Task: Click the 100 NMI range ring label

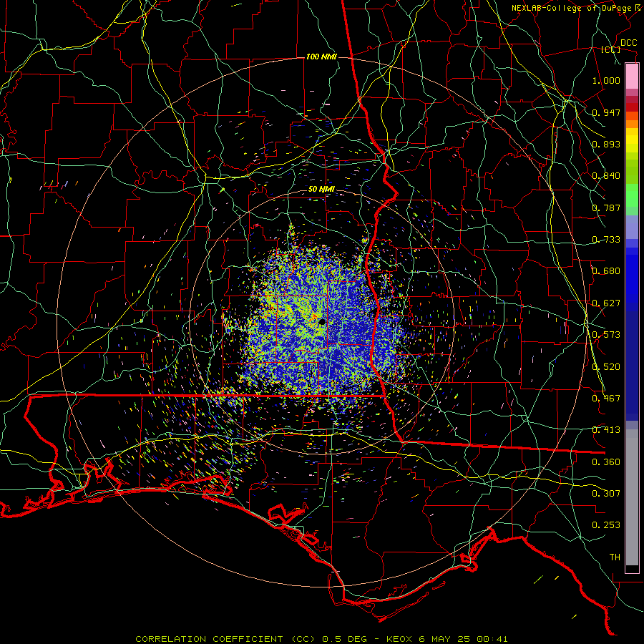Action: [321, 57]
